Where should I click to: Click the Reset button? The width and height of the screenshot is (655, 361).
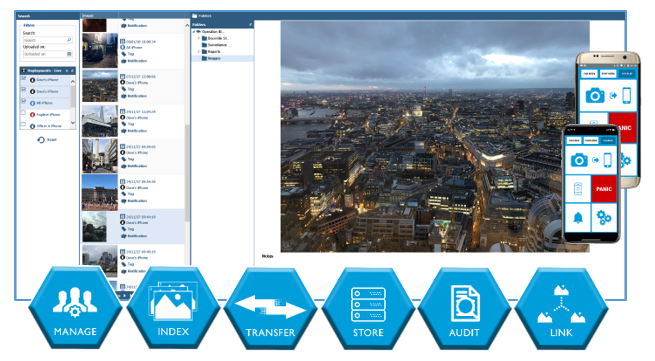click(47, 140)
